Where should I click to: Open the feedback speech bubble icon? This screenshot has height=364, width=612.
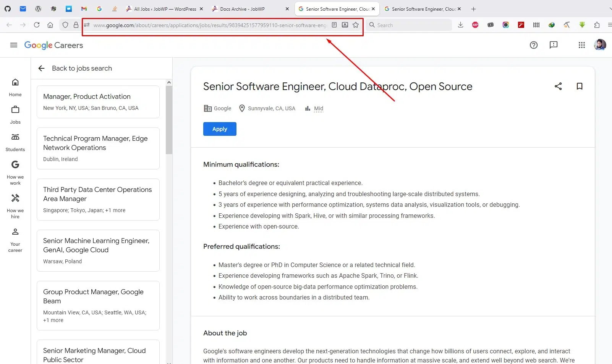pyautogui.click(x=554, y=45)
